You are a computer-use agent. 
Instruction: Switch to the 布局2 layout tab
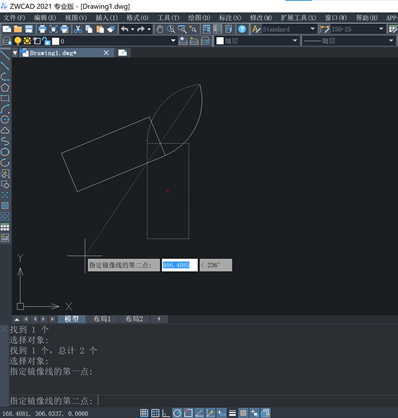click(x=134, y=319)
